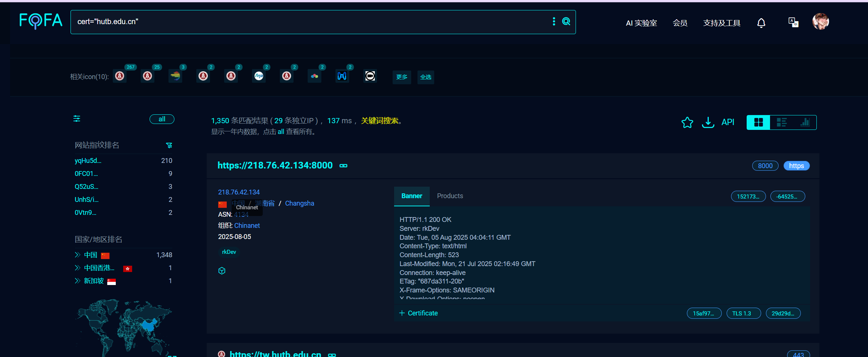
Task: Select the last black-white related icon
Action: (x=370, y=76)
